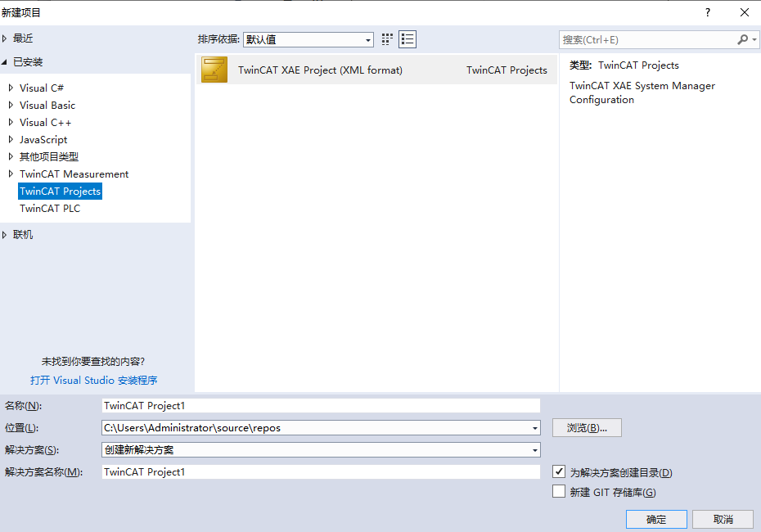Viewport: 761px width, 532px height.
Task: Open the Visual Studio installer link
Action: pyautogui.click(x=93, y=380)
